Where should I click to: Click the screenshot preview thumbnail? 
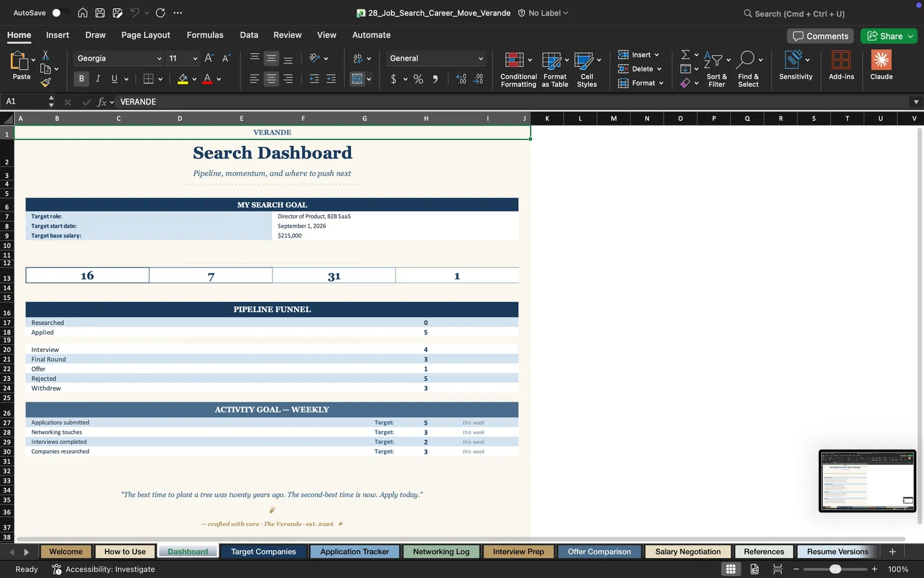(x=867, y=481)
